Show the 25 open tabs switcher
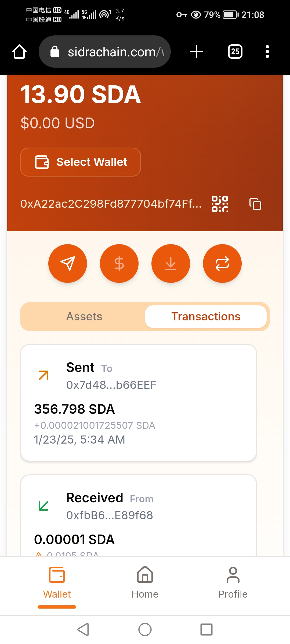Viewport: 290px width, 644px height. tap(235, 52)
